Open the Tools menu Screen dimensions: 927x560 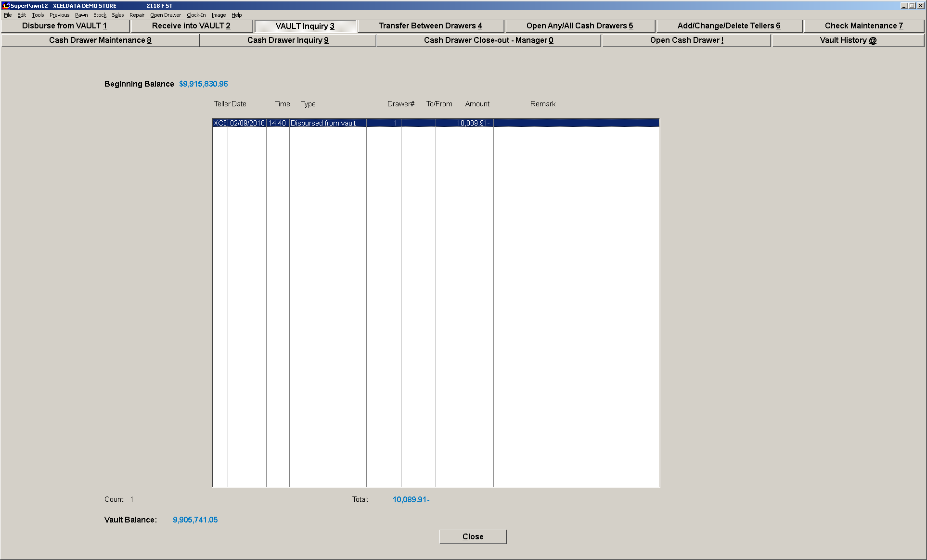tap(38, 15)
